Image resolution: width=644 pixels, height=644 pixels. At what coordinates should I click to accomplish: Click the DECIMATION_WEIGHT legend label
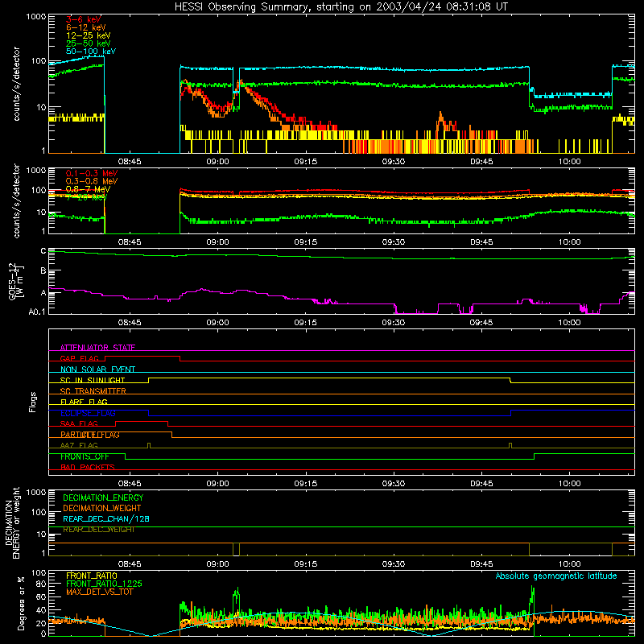102,508
